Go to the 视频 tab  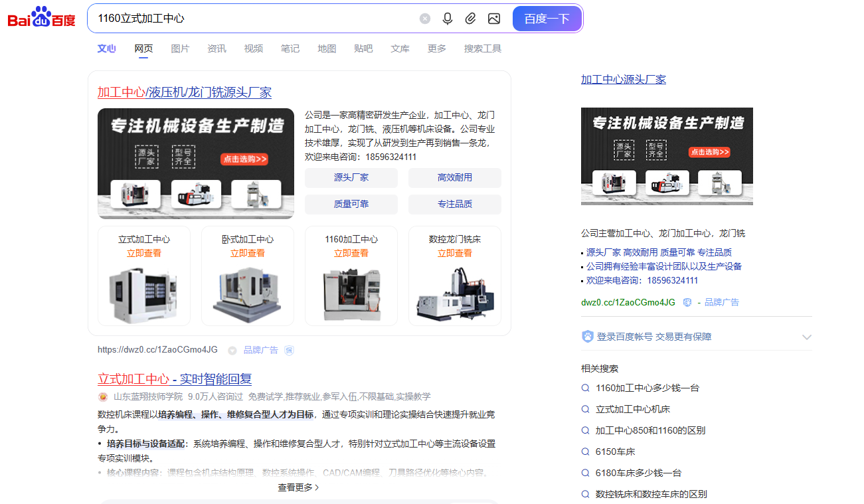pyautogui.click(x=254, y=48)
